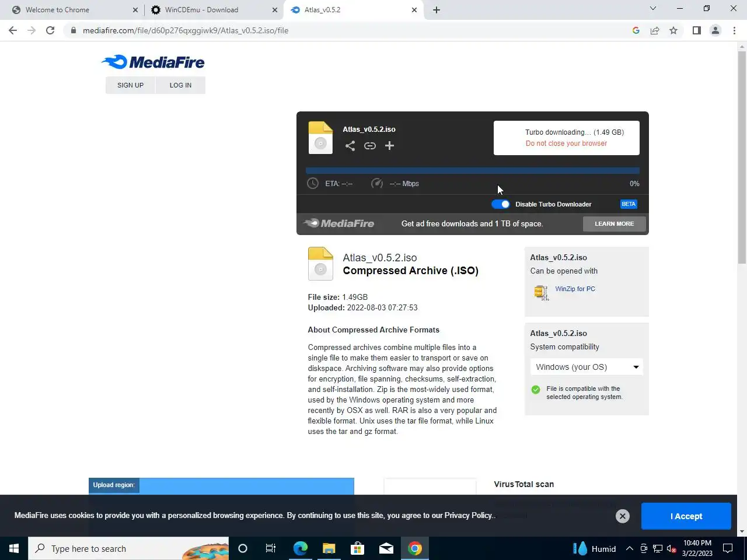The image size is (747, 560).
Task: Dismiss cookie banner with X icon
Action: click(623, 516)
